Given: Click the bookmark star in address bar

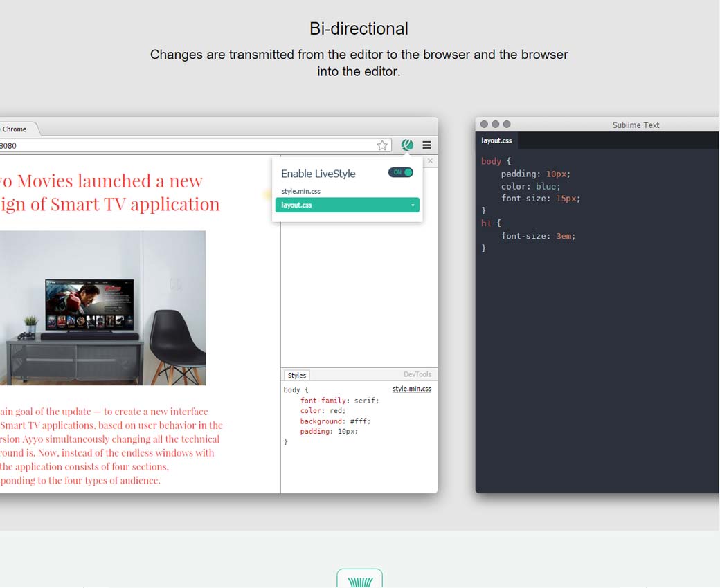Looking at the screenshot, I should coord(382,145).
